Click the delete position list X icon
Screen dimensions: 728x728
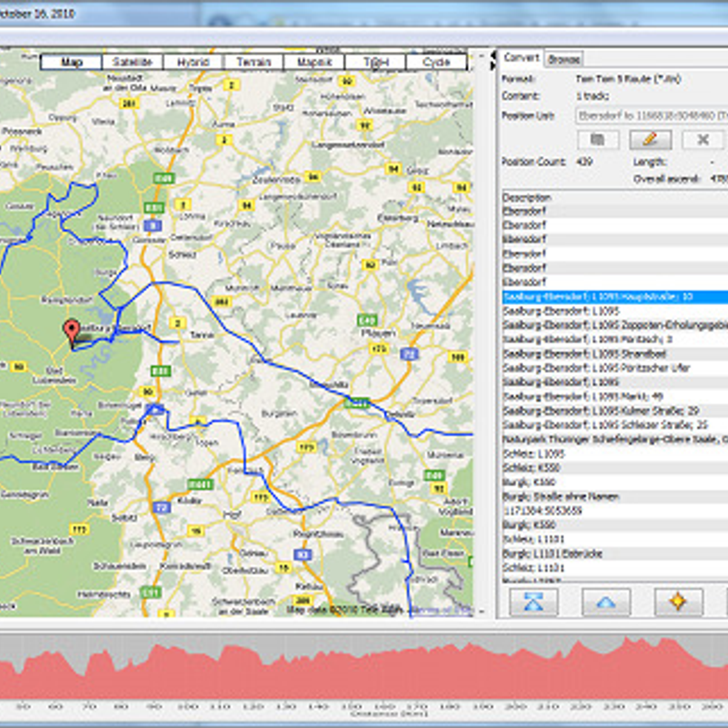tap(703, 140)
